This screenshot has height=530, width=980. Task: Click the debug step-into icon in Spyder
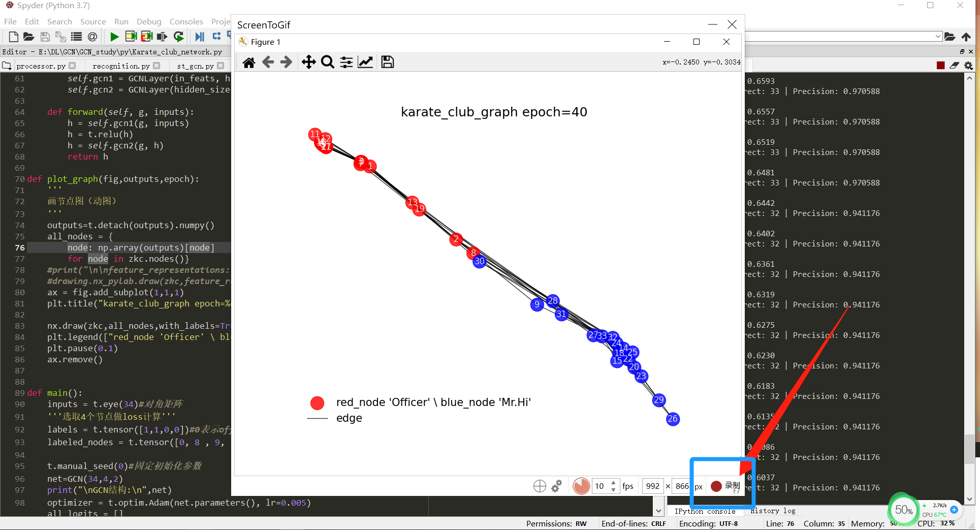point(217,36)
